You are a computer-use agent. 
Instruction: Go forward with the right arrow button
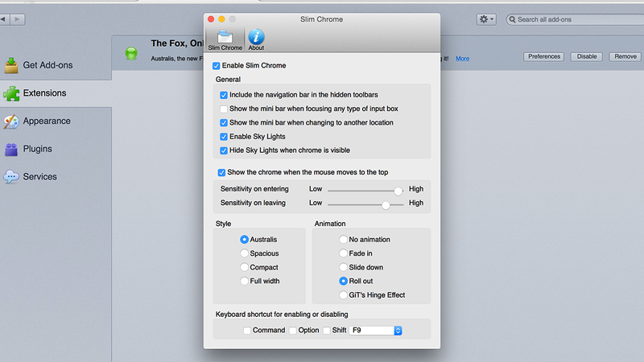click(x=17, y=19)
